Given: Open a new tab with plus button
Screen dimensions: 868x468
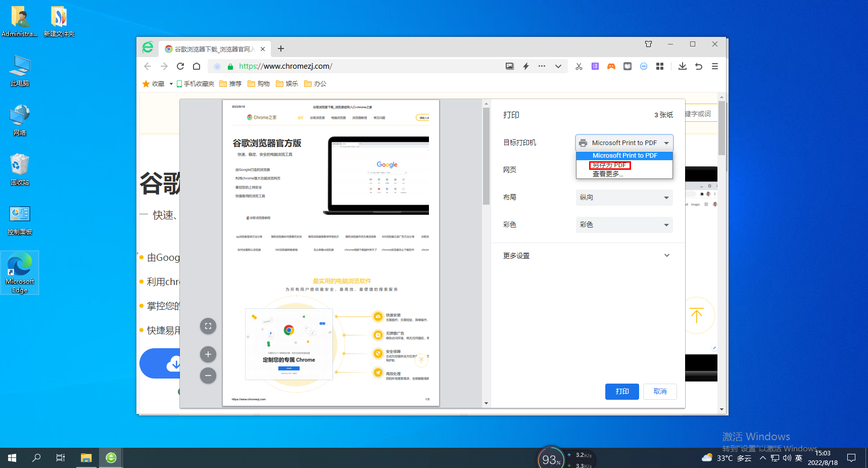Looking at the screenshot, I should coord(281,49).
